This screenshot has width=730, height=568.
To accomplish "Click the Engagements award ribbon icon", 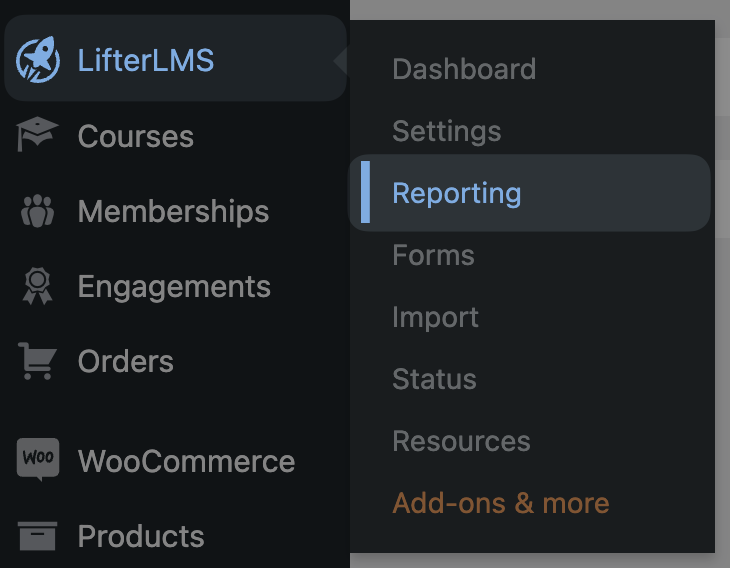I will coord(38,286).
